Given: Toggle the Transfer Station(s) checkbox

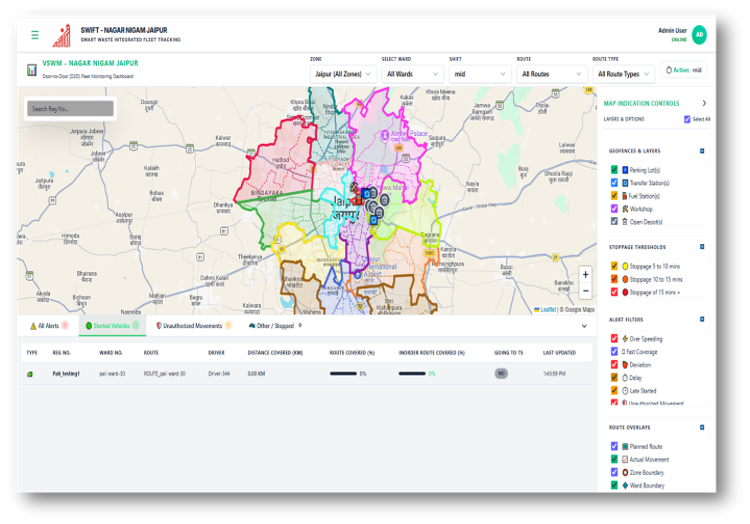Looking at the screenshot, I should click(614, 183).
